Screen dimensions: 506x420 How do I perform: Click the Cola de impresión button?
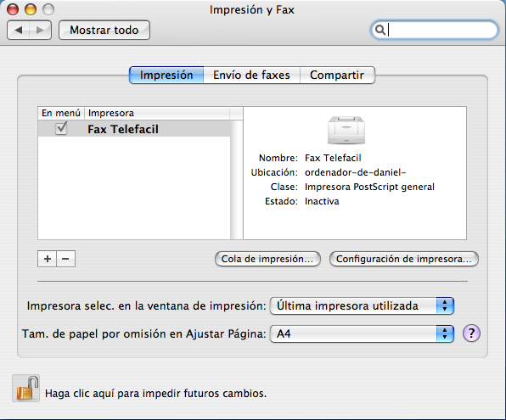[x=267, y=259]
